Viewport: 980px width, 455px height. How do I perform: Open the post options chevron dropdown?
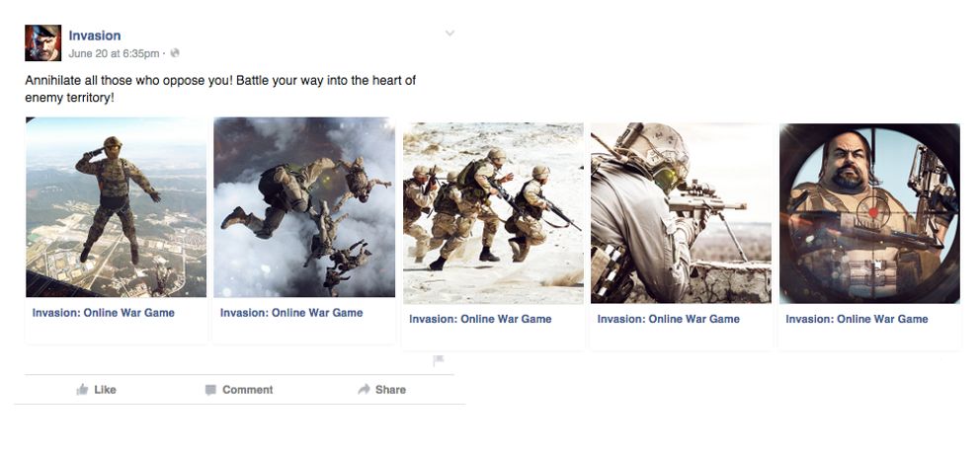point(449,34)
